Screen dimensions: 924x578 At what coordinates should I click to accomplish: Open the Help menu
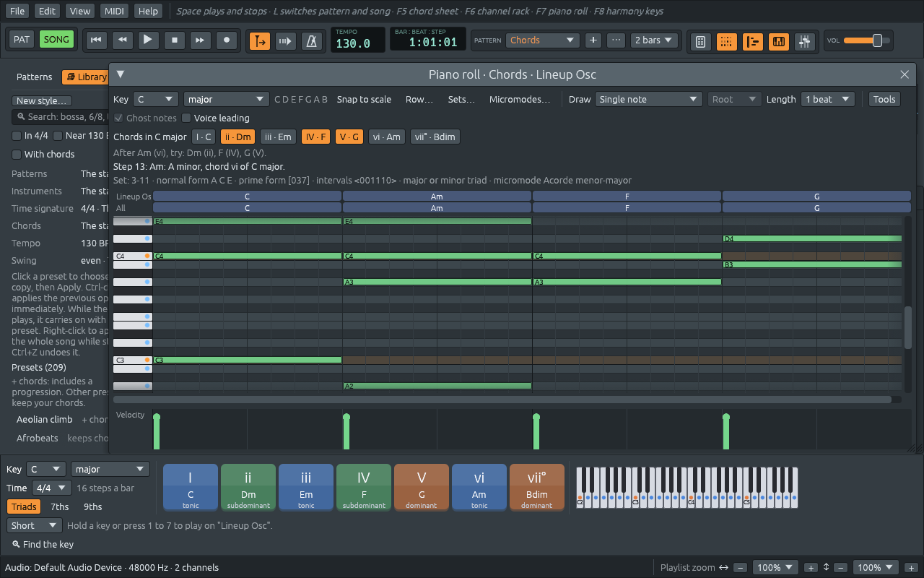coord(148,11)
